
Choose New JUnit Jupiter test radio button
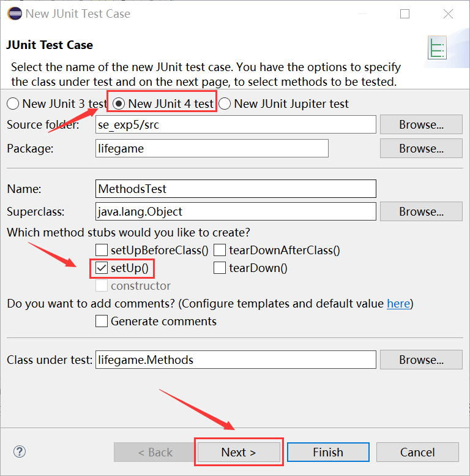tap(225, 104)
